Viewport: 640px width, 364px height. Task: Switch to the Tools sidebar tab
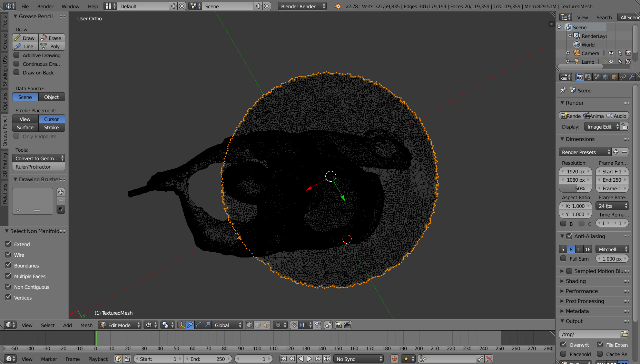point(4,21)
